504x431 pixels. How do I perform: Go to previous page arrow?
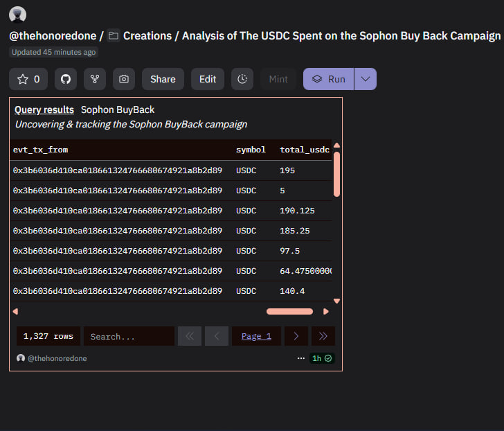coord(217,337)
